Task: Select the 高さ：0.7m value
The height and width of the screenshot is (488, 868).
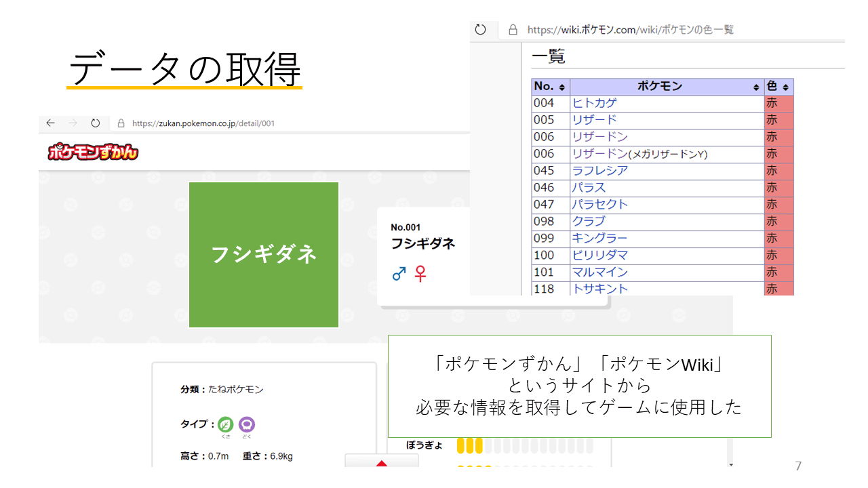Action: (203, 456)
